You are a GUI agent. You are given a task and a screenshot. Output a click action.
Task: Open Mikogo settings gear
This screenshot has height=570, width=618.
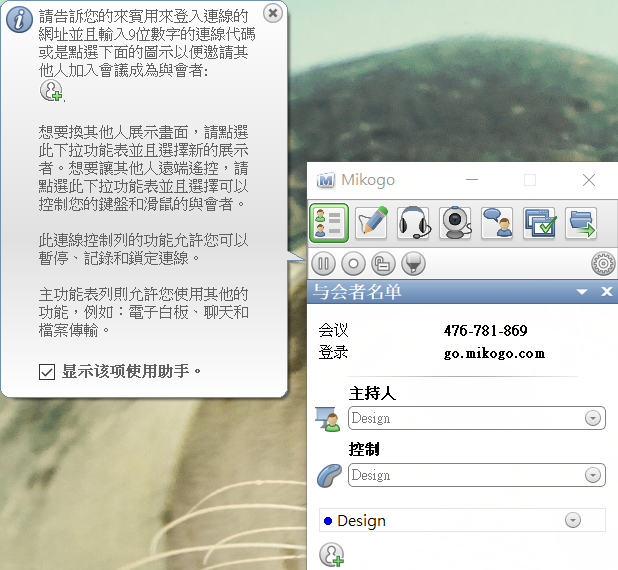(603, 264)
